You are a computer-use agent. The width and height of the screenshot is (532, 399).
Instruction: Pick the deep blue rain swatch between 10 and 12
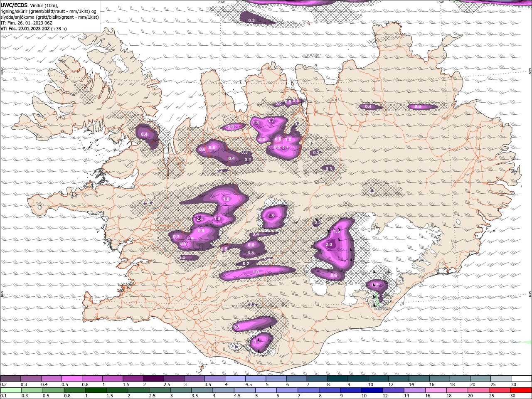372,390
